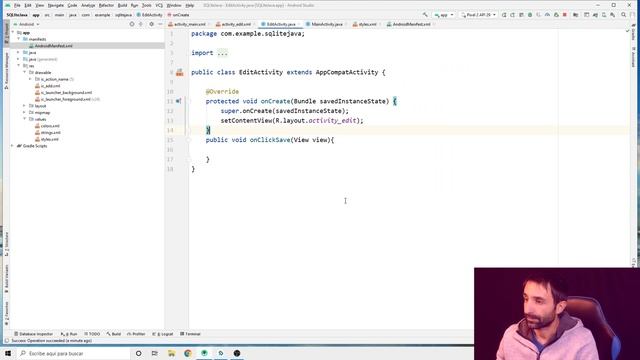
Task: Click the Profile app icon in toolbar
Action: (x=547, y=15)
